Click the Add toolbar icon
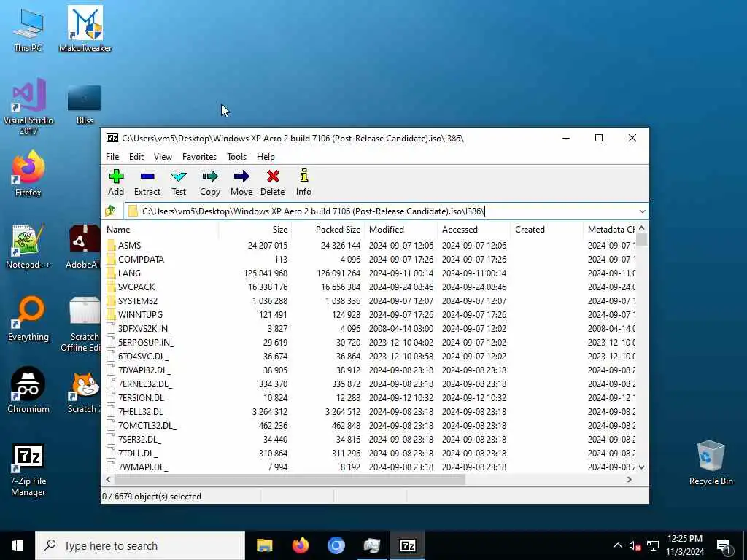Screen dimensions: 747x560 pyautogui.click(x=116, y=182)
